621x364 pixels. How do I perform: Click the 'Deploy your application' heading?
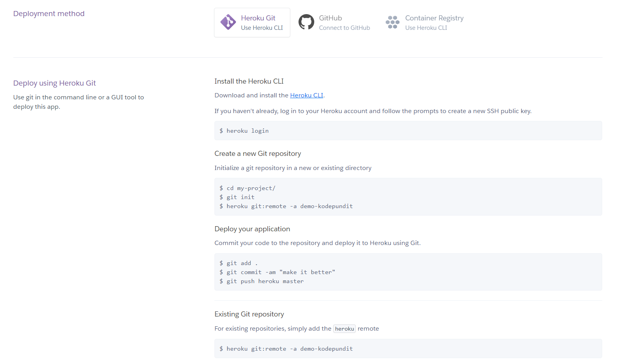252,229
